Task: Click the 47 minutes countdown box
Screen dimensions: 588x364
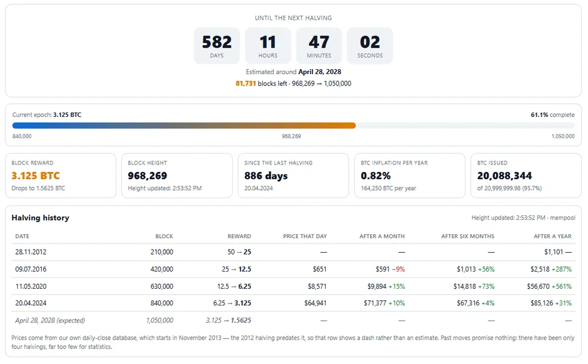Action: tap(318, 46)
